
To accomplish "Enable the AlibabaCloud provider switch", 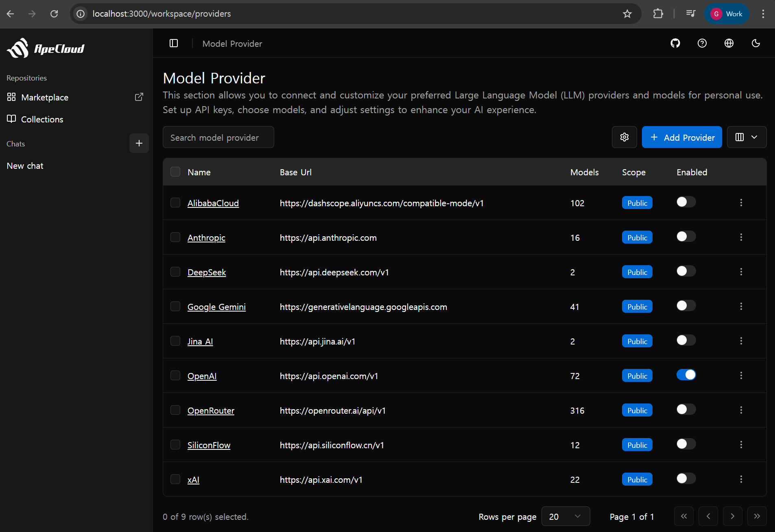I will 686,202.
